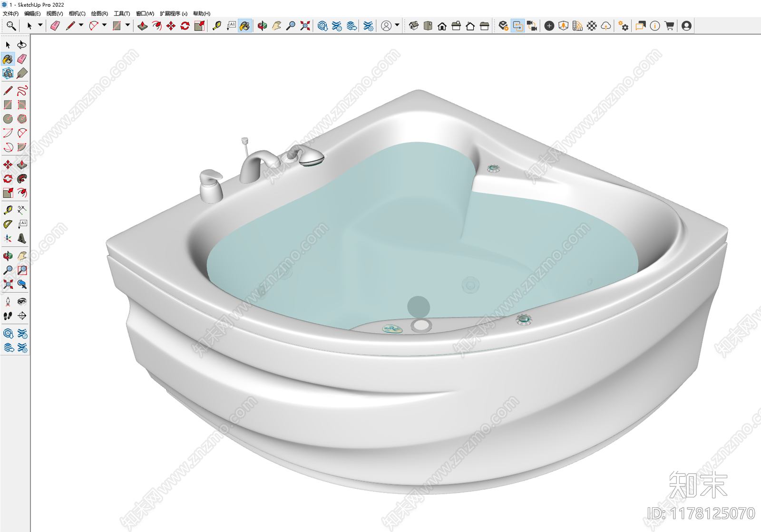This screenshot has height=532, width=761.
Task: Open the 绘图(R) menu
Action: tap(99, 13)
